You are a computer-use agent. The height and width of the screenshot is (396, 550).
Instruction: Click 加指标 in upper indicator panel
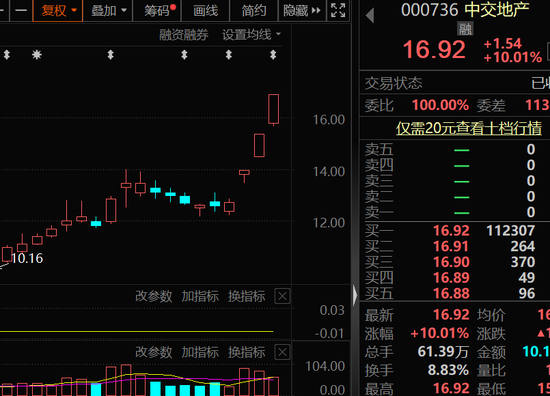pos(200,296)
